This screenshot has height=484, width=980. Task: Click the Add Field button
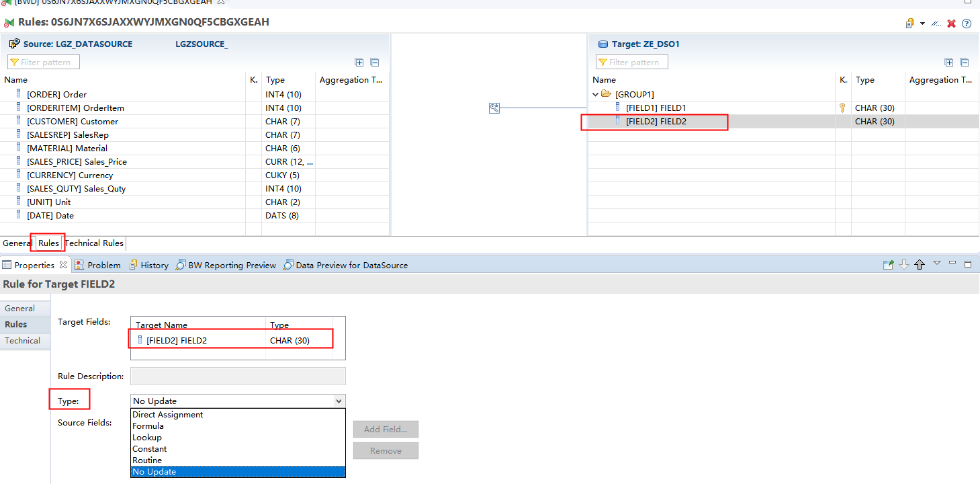pos(385,429)
